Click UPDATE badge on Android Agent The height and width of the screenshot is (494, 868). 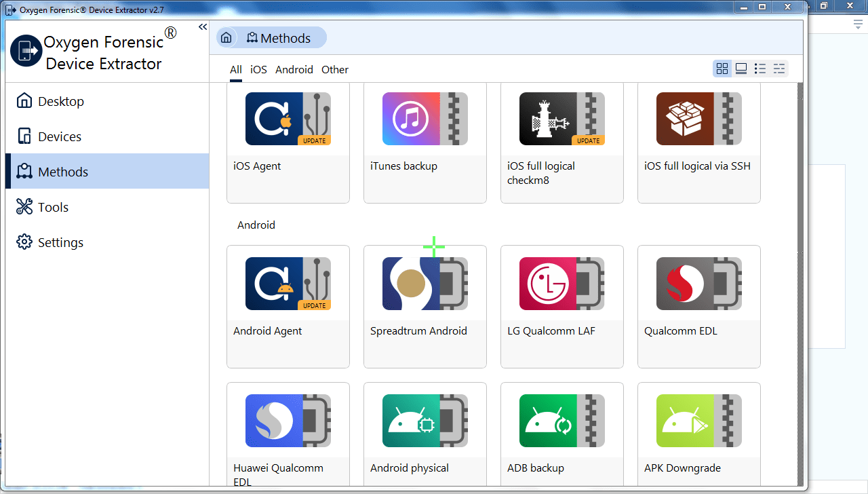click(314, 305)
